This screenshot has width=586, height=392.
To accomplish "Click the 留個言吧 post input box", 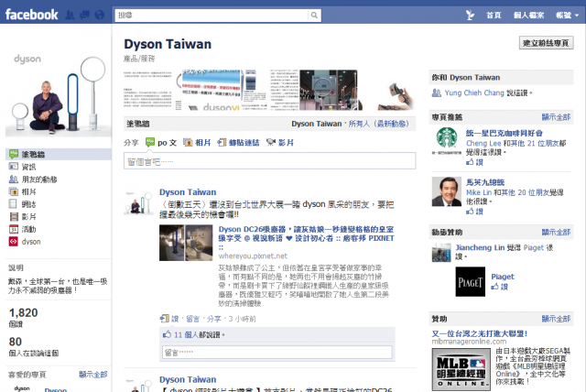I will (x=269, y=161).
